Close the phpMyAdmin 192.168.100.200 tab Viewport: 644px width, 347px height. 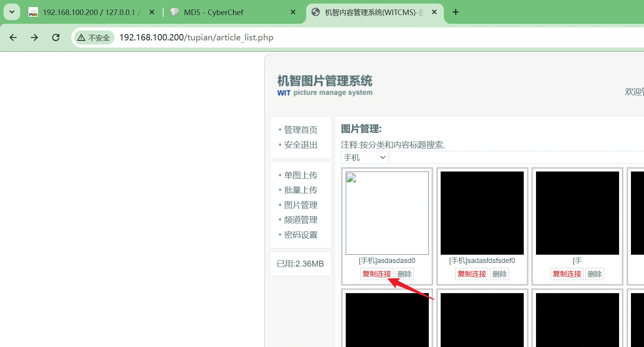point(152,12)
